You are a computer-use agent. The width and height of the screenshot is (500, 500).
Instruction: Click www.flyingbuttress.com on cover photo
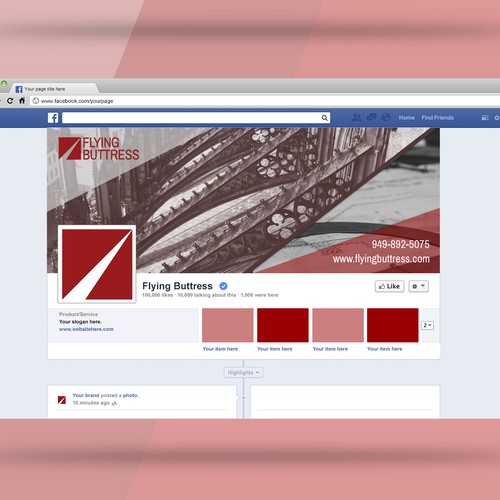click(381, 259)
